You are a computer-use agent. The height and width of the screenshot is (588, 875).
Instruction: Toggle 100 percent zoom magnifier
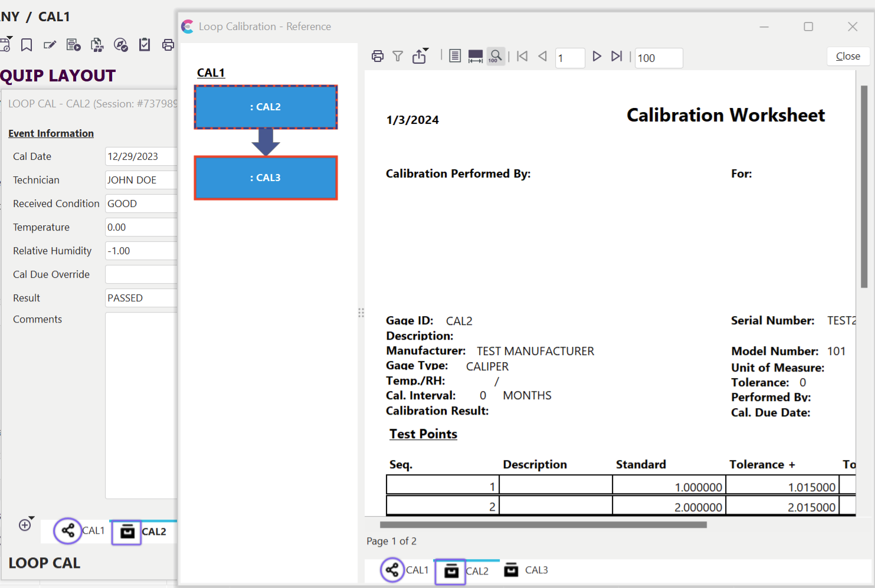tap(496, 57)
